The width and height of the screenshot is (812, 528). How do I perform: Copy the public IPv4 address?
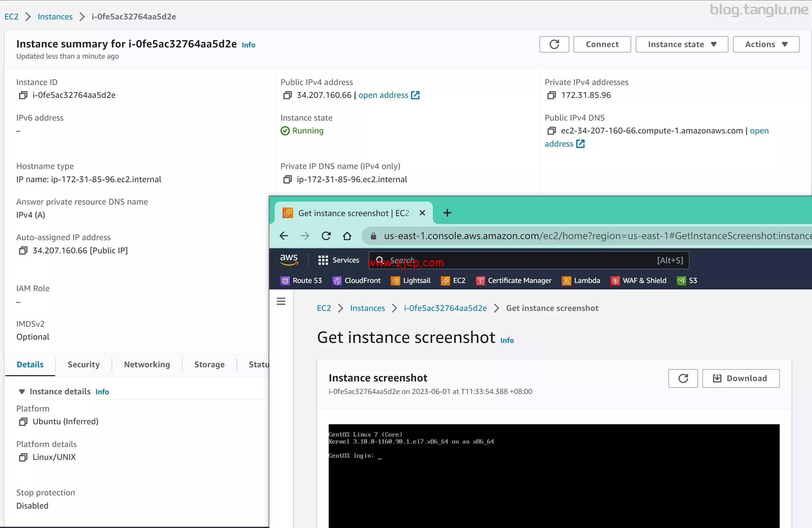287,96
